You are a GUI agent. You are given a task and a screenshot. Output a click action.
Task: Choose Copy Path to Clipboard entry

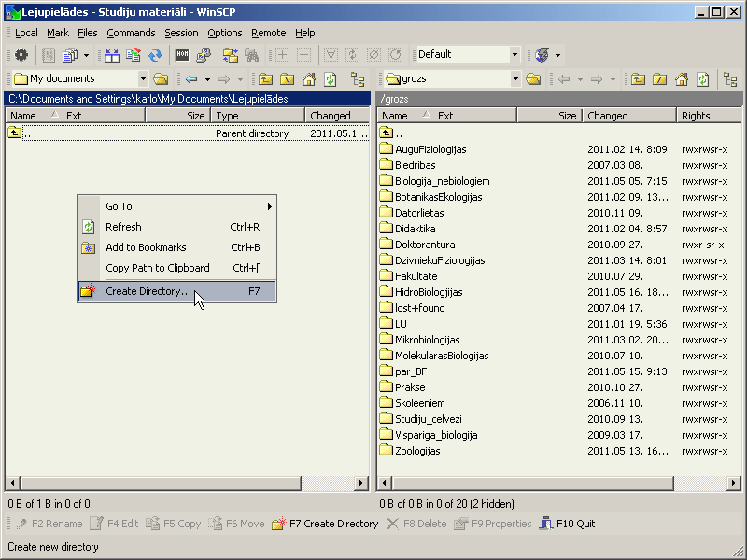176,268
